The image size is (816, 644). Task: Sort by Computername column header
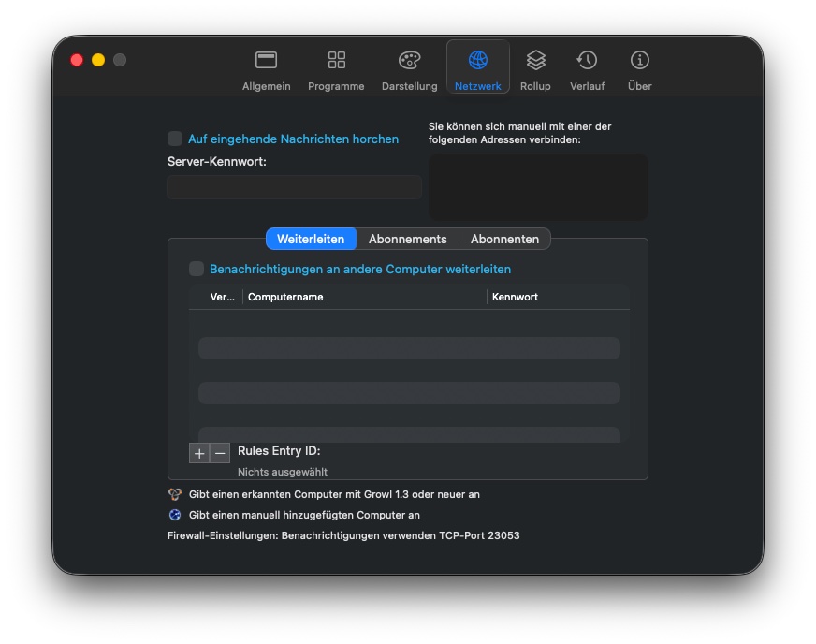click(365, 297)
